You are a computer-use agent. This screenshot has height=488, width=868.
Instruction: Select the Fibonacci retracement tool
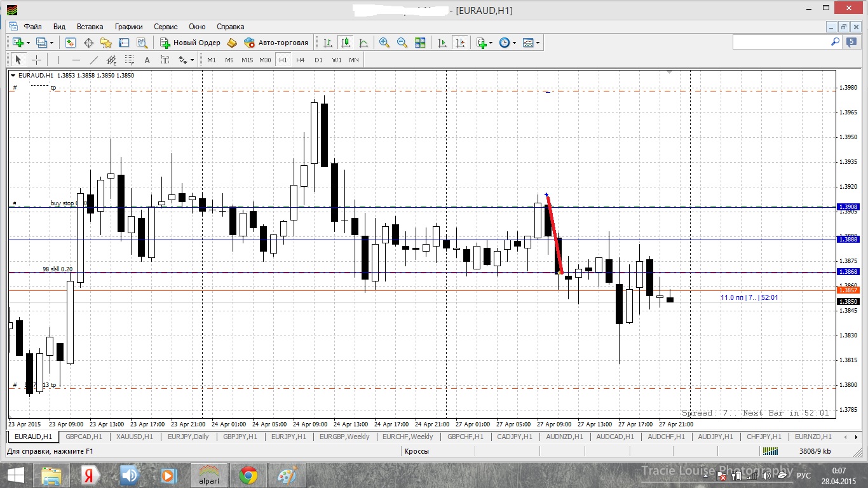click(129, 60)
